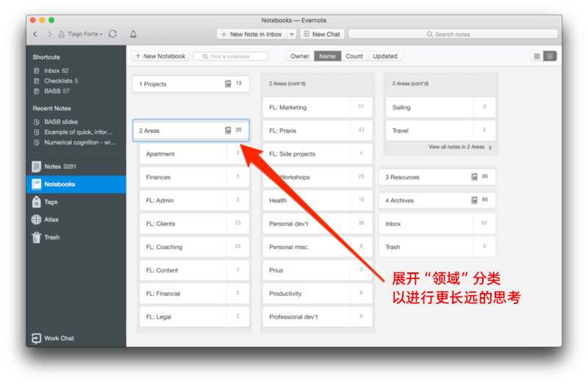Viewport: 588px width, 384px height.
Task: Open the Trash notebook in main list
Action: click(437, 247)
